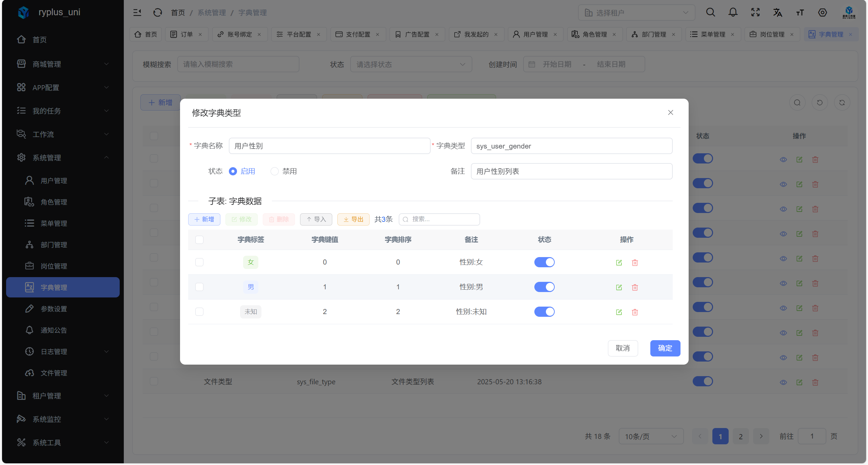Viewport: 868px width, 465px height.
Task: Click the notification bell icon in header
Action: 733,13
